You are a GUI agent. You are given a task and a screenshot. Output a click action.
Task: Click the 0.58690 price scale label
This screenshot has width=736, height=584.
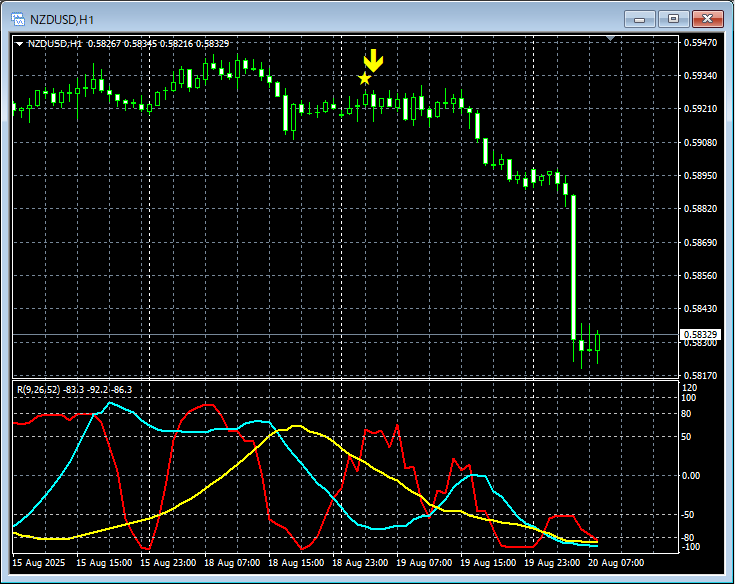tap(700, 242)
